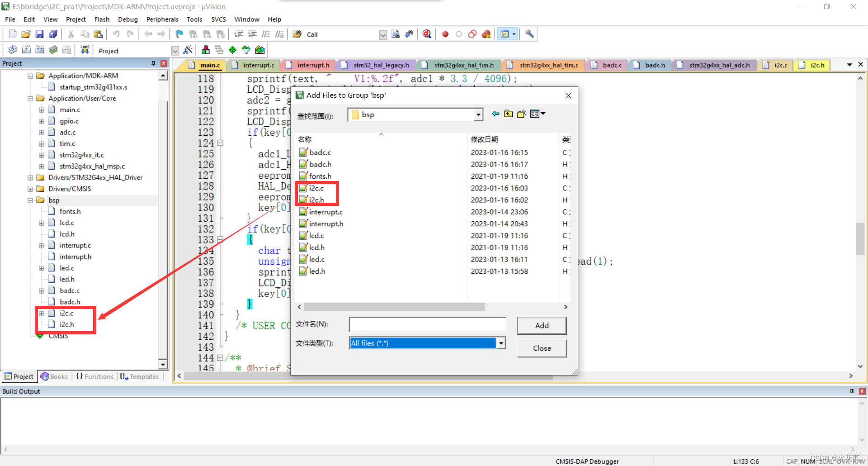Open the Flash menu
868x466 pixels.
[102, 19]
